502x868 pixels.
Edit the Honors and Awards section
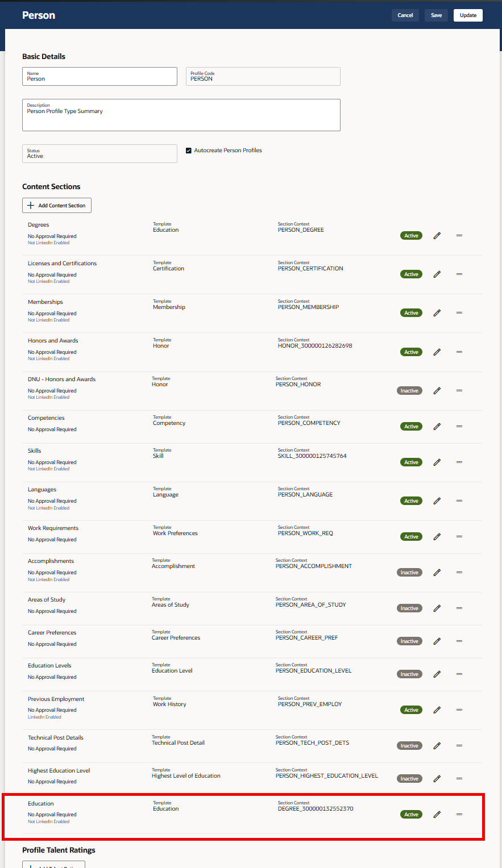pos(437,352)
